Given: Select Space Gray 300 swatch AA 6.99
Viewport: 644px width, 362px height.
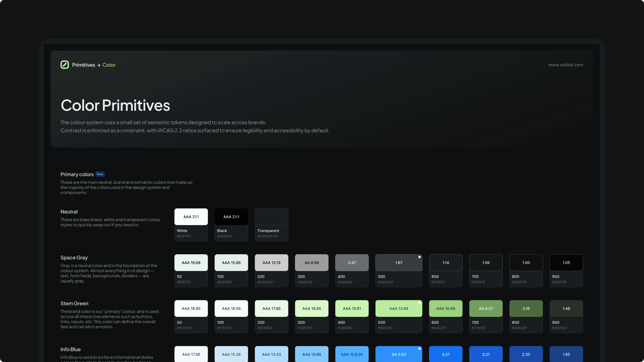Looking at the screenshot, I should tap(312, 262).
